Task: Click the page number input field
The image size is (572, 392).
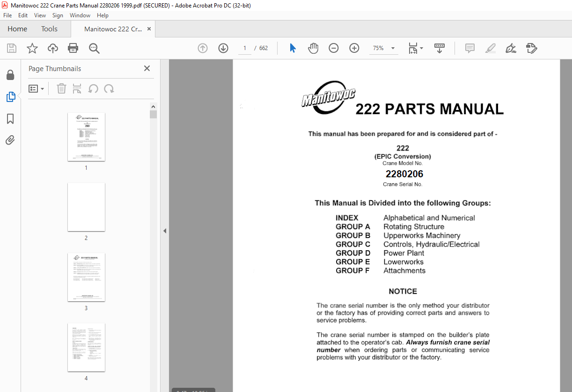Action: (x=245, y=48)
